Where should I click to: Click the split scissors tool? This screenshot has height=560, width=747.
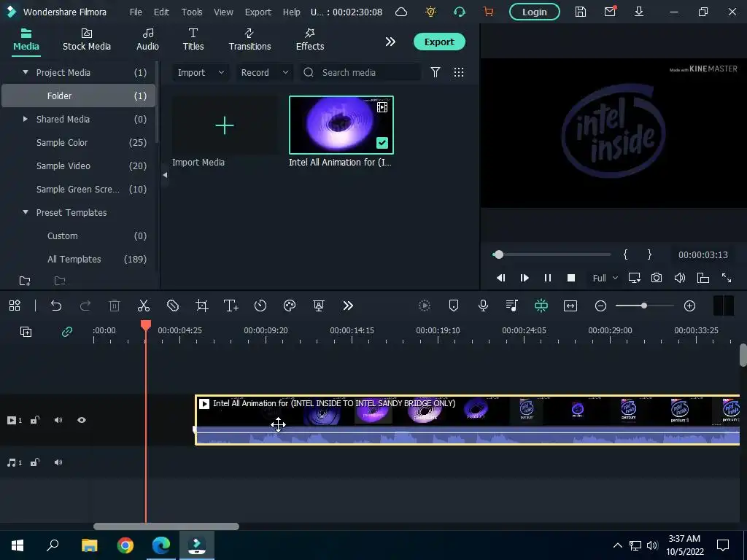tap(144, 306)
